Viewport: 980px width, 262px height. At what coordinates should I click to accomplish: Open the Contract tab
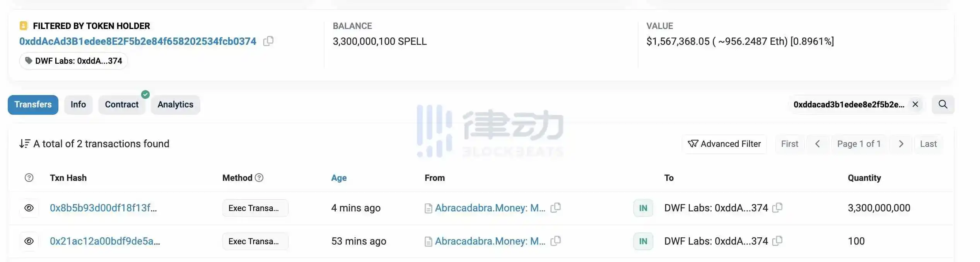click(122, 105)
